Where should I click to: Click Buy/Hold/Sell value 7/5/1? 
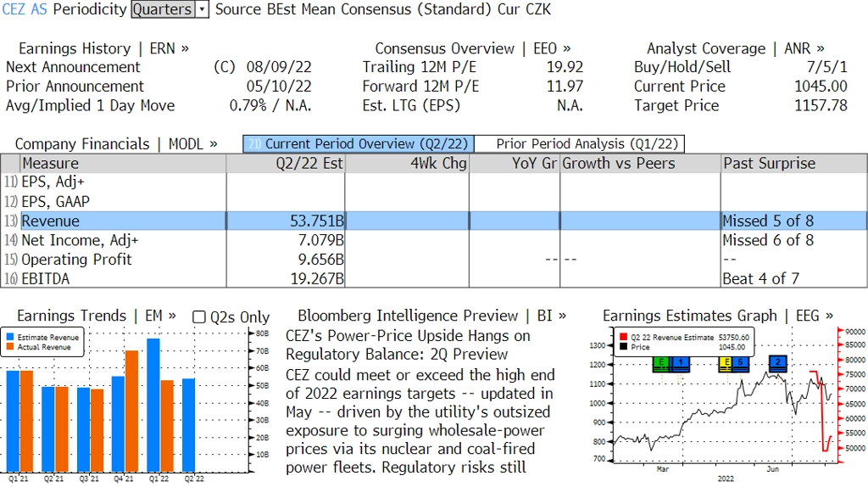(x=826, y=67)
